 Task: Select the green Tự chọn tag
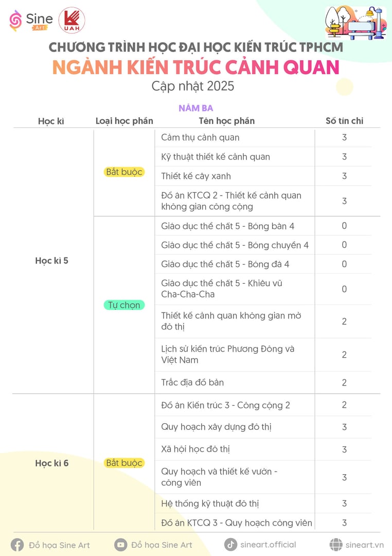(124, 305)
